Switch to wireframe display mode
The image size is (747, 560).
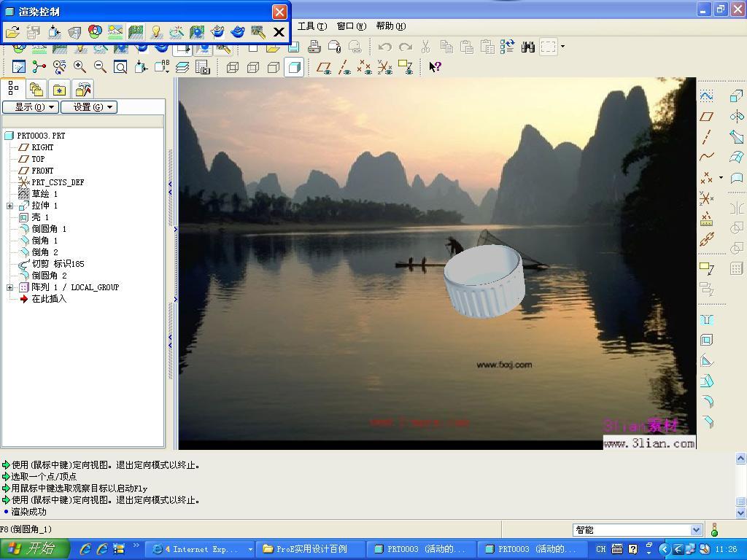click(x=233, y=67)
